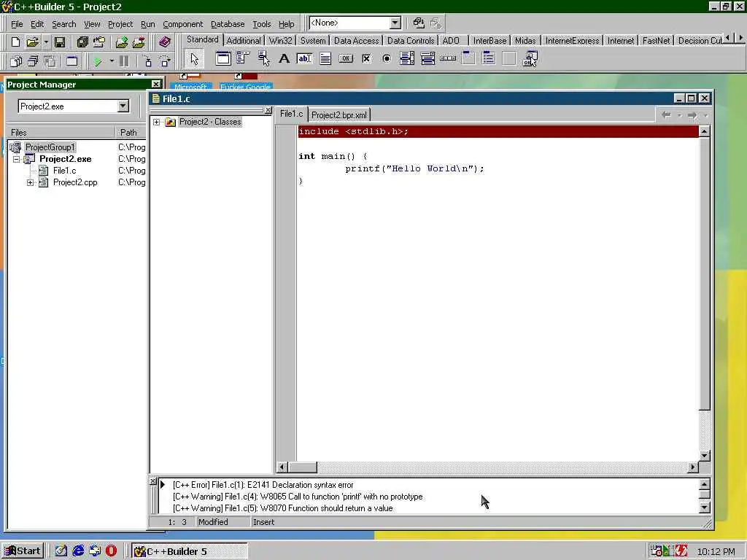Viewport: 747px width, 560px height.
Task: Click the message pane scrollbar up arrow
Action: (x=705, y=484)
